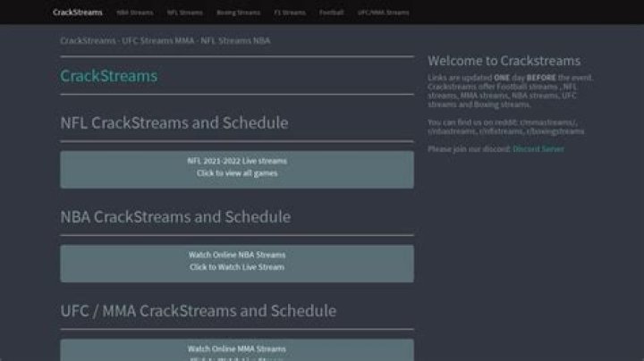
Task: Click the breadcrumb title above CrackStreams heading
Action: [x=165, y=41]
